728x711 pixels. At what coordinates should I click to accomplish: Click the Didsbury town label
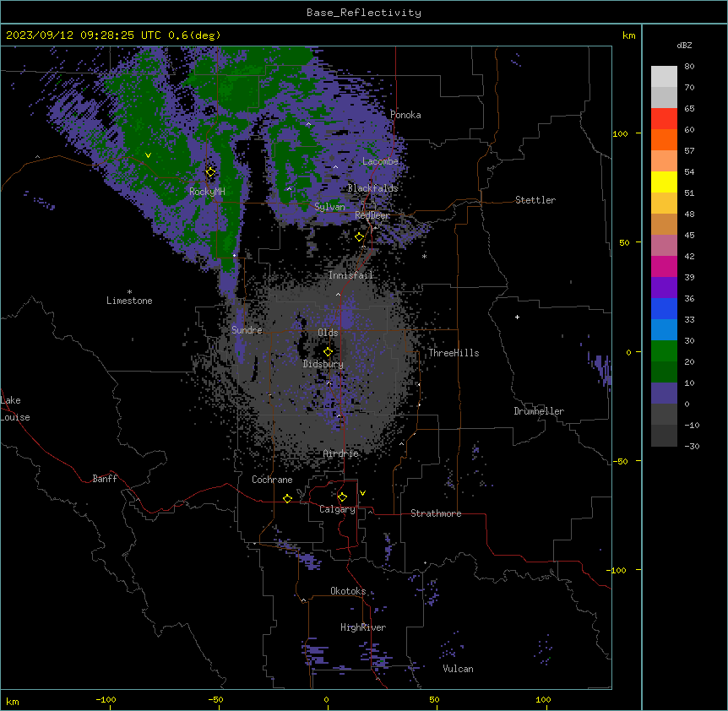pyautogui.click(x=323, y=364)
